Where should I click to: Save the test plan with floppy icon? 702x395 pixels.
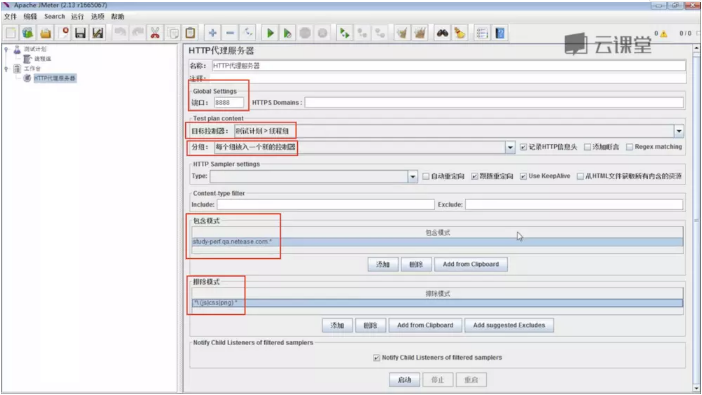[x=80, y=33]
